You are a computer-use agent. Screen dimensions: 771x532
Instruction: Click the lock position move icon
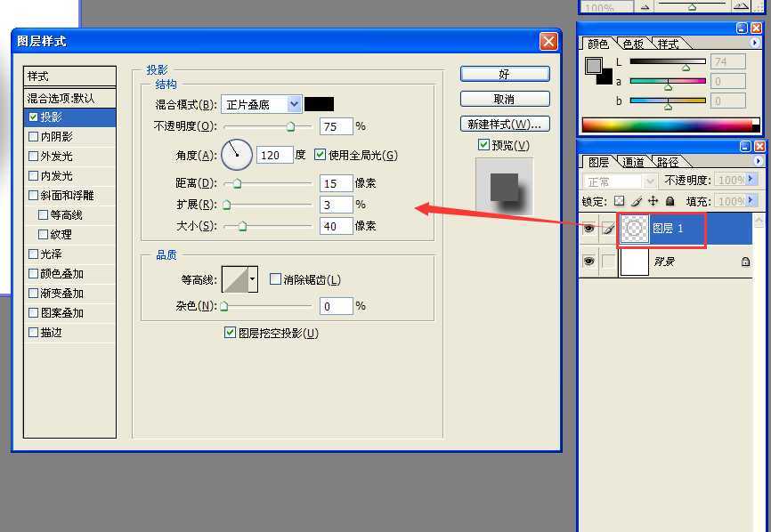pos(653,201)
